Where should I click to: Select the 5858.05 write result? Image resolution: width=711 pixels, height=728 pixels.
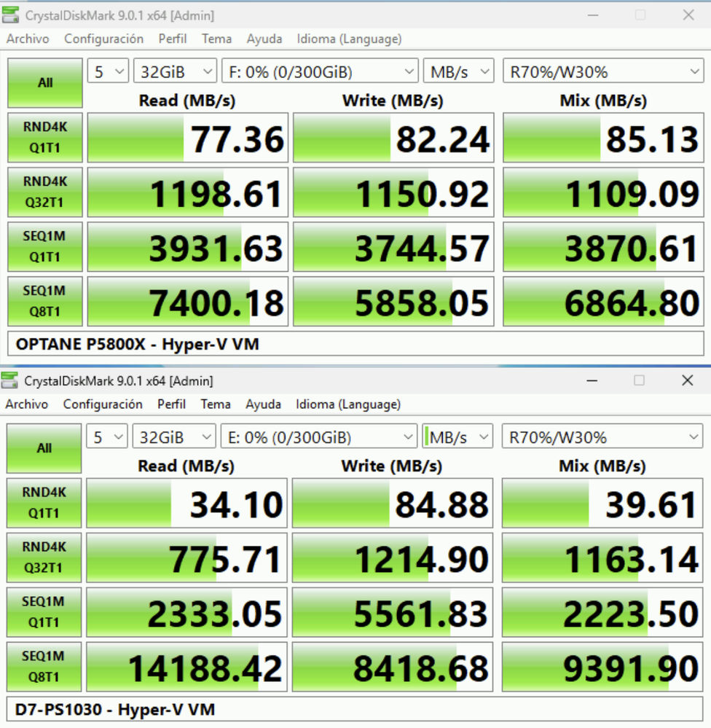[393, 301]
